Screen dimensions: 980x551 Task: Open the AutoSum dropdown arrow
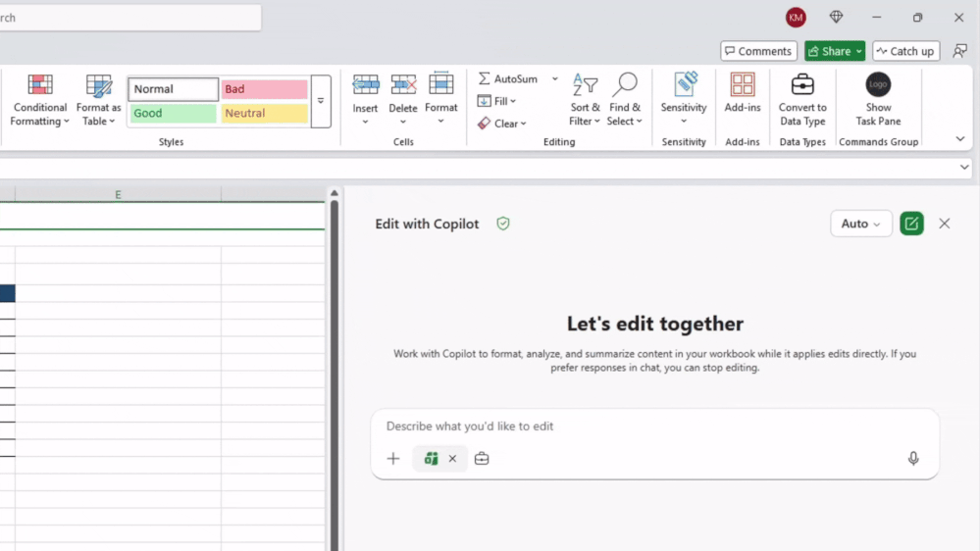coord(554,78)
